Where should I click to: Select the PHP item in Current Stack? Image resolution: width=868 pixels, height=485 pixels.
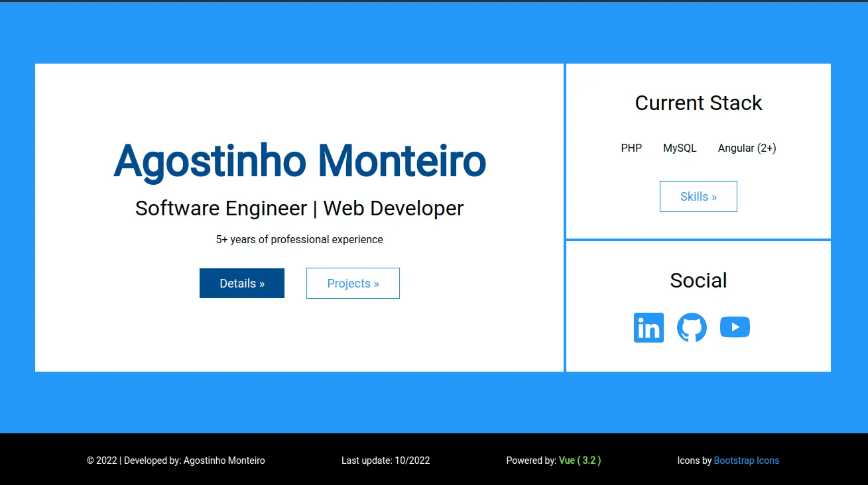(631, 148)
